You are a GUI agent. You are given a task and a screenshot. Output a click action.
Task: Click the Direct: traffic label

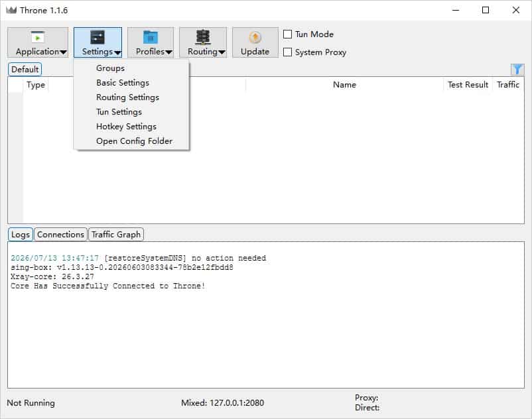tap(367, 408)
